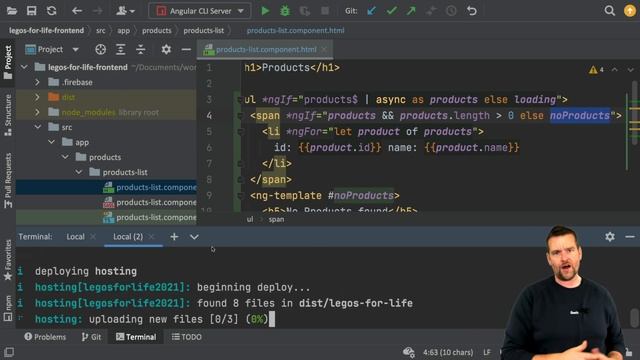Expand the dist folder
This screenshot has width=640, height=360.
pyautogui.click(x=37, y=97)
